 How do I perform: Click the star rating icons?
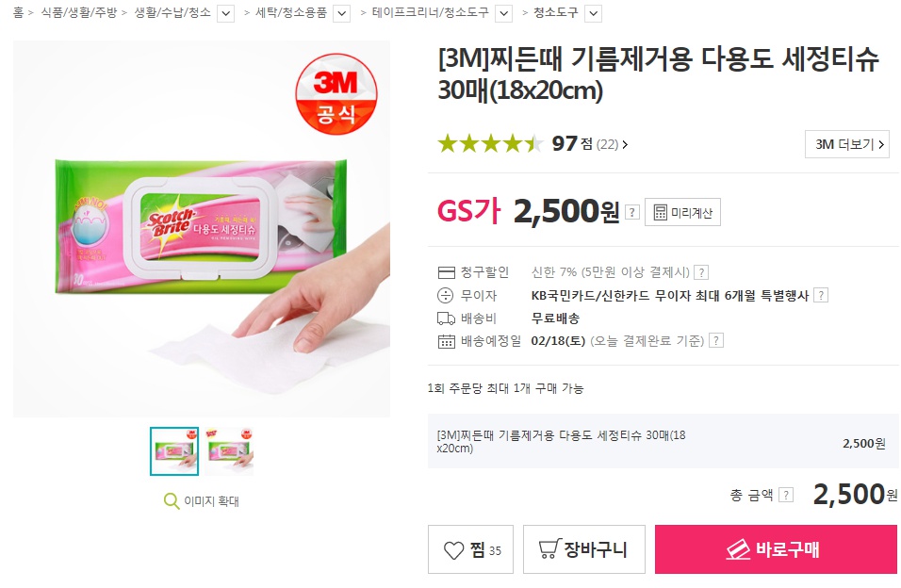(x=490, y=143)
